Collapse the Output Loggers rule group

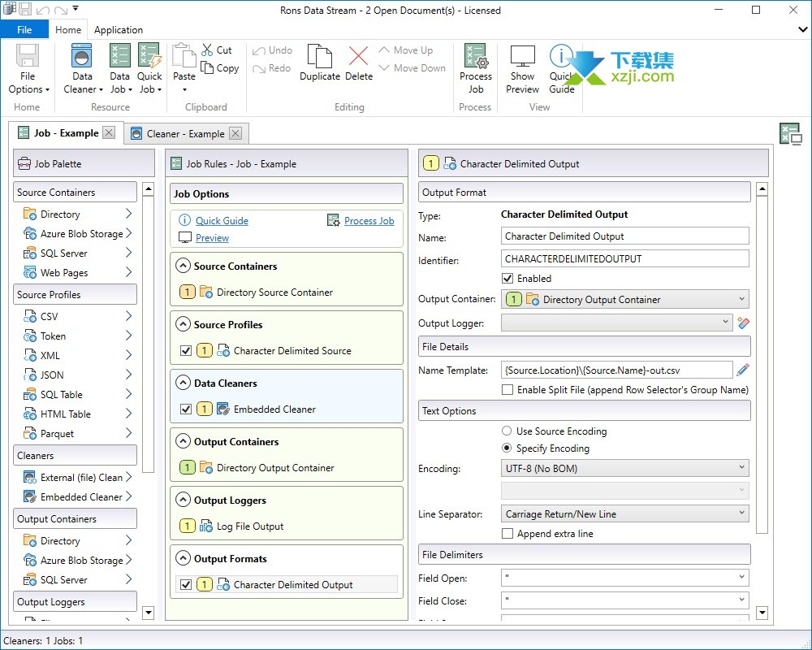tap(183, 500)
